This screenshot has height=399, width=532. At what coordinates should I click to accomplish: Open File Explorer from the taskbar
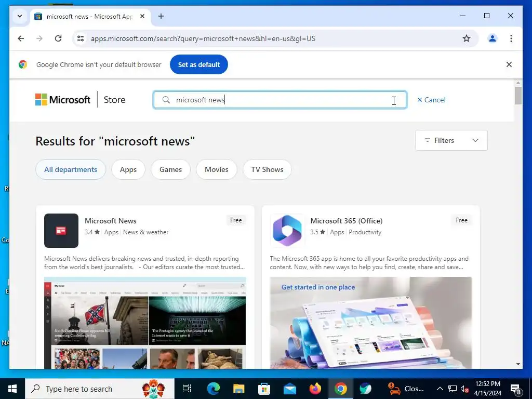coord(239,389)
